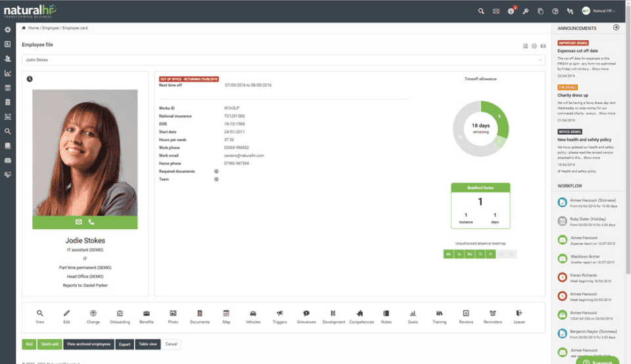Expand the Required documents plus toggle
631x364 pixels.
coord(216,171)
